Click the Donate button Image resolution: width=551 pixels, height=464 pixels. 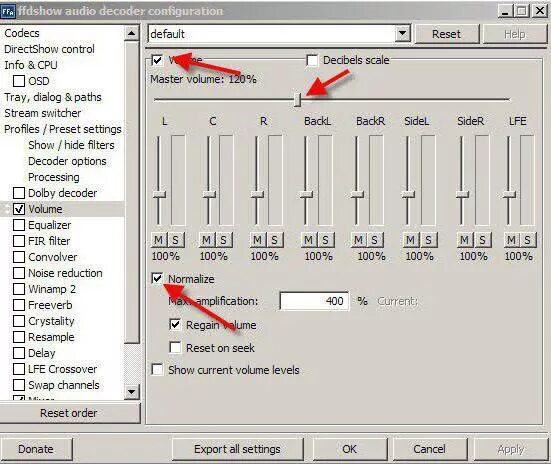click(36, 449)
